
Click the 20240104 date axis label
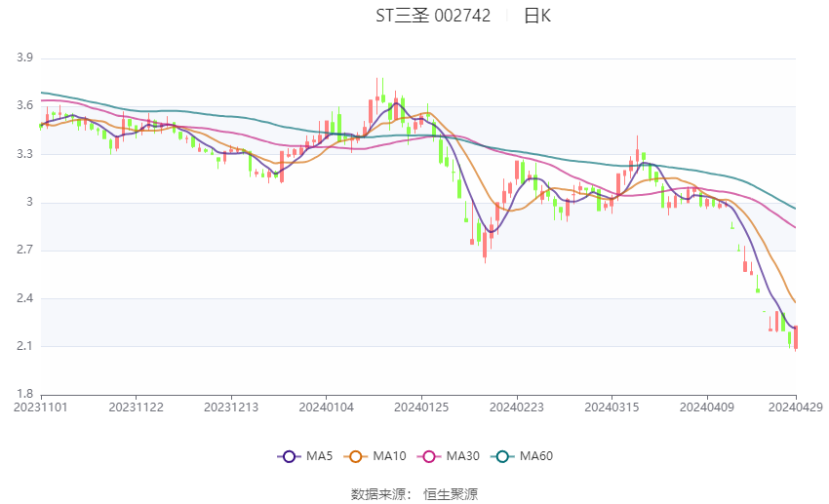coord(326,407)
